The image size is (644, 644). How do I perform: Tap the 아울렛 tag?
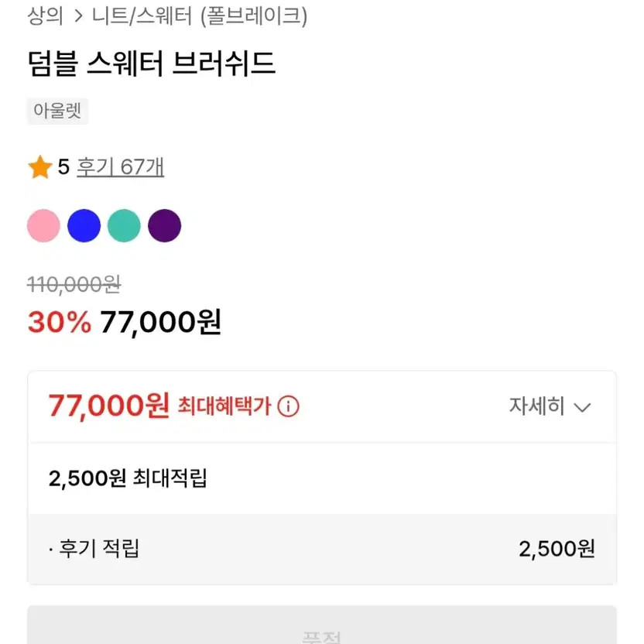58,111
